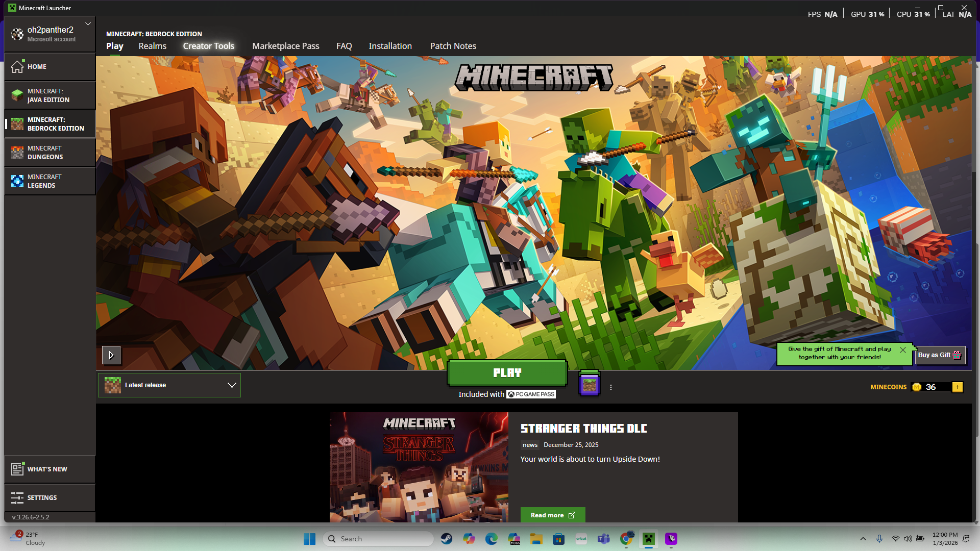This screenshot has height=551, width=980.
Task: Open Minecraft Legends from sidebar
Action: click(49, 181)
